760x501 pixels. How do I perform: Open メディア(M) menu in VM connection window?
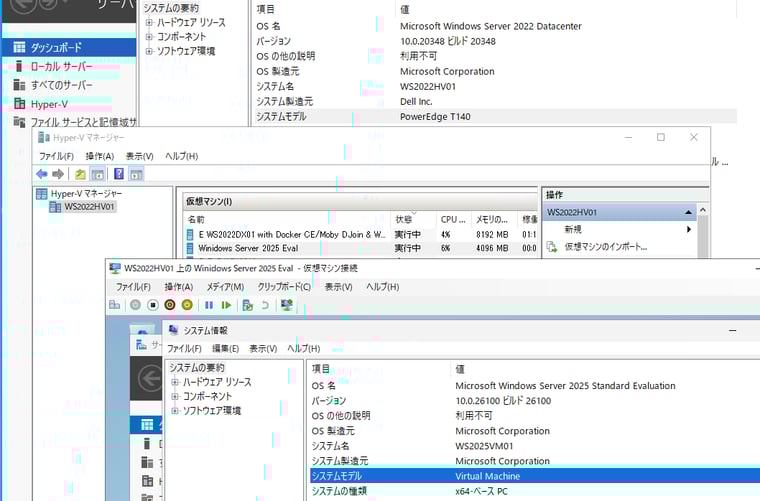click(225, 287)
